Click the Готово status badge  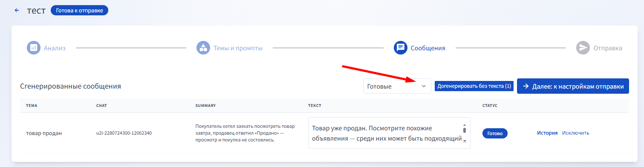point(495,133)
